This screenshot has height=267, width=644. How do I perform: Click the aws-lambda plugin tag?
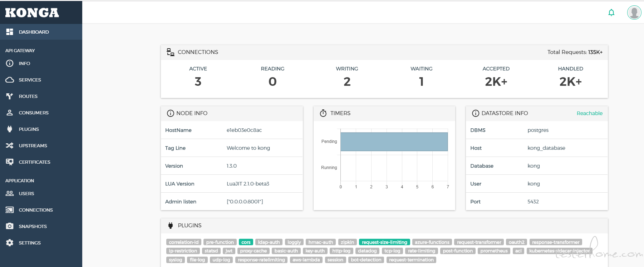coord(306,260)
